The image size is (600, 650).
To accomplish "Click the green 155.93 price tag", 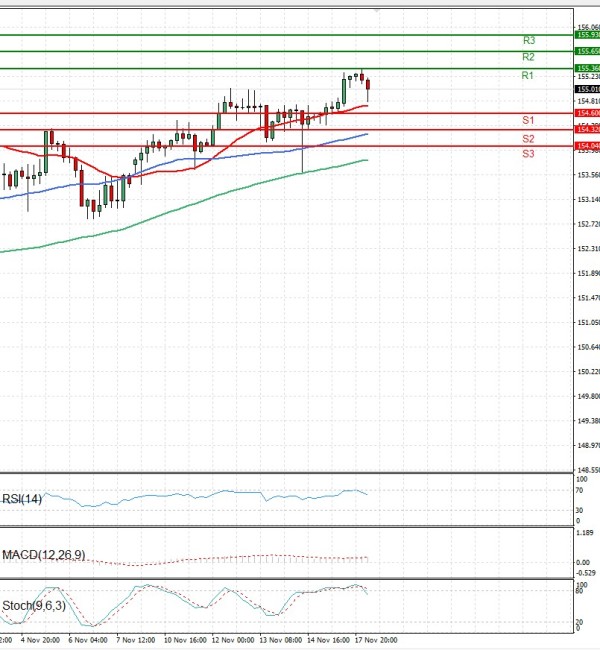I will coord(587,35).
